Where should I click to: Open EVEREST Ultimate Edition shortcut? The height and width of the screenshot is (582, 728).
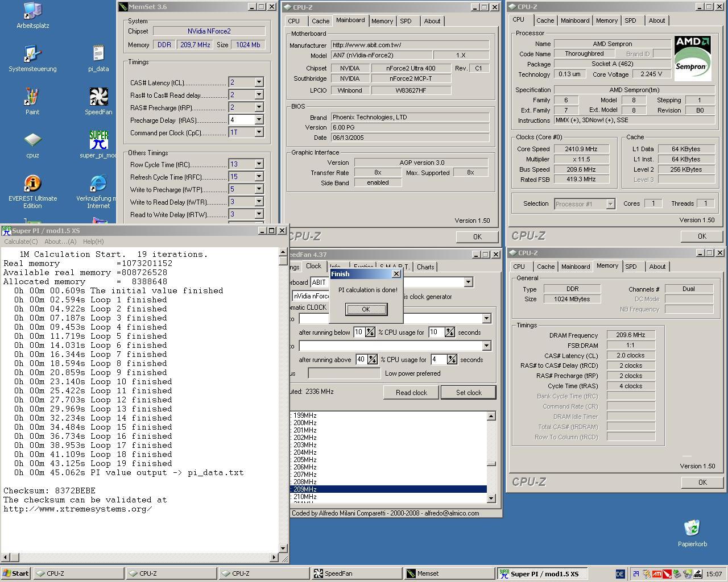pyautogui.click(x=32, y=184)
